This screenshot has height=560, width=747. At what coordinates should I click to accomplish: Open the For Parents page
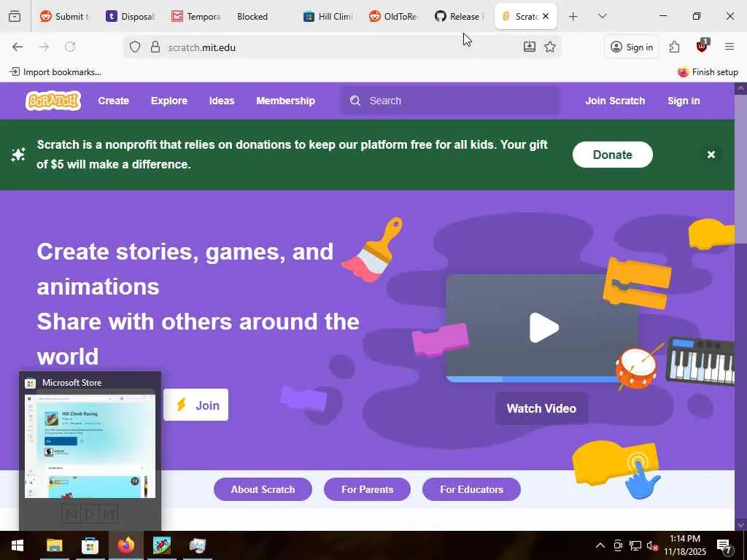tap(367, 489)
